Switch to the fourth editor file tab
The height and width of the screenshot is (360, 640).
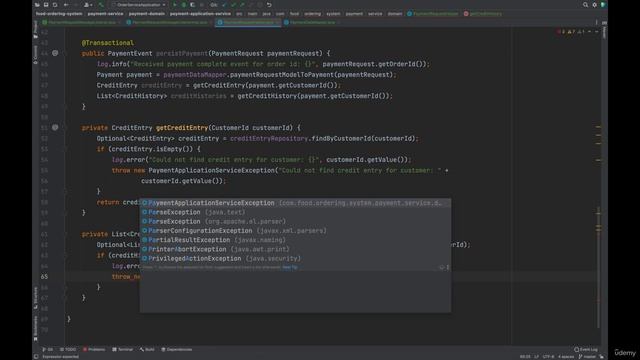pos(312,22)
